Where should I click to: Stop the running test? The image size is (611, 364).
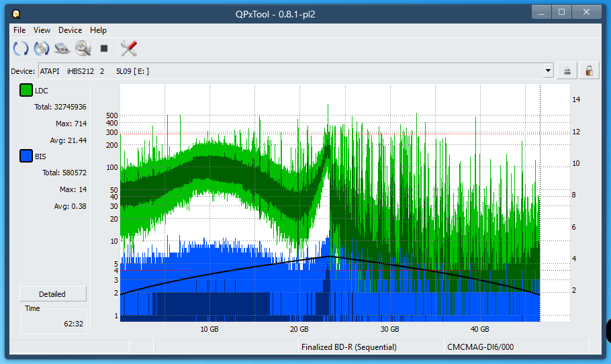pyautogui.click(x=104, y=48)
